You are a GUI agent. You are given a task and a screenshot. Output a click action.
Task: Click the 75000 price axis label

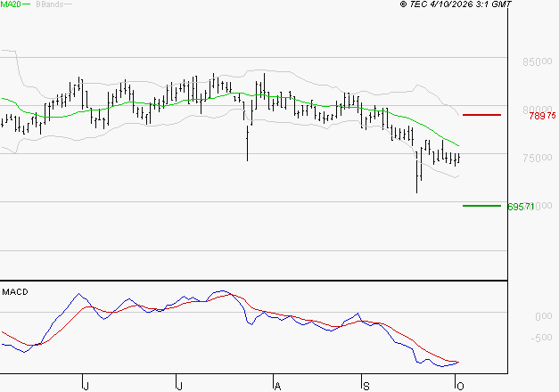(x=538, y=158)
